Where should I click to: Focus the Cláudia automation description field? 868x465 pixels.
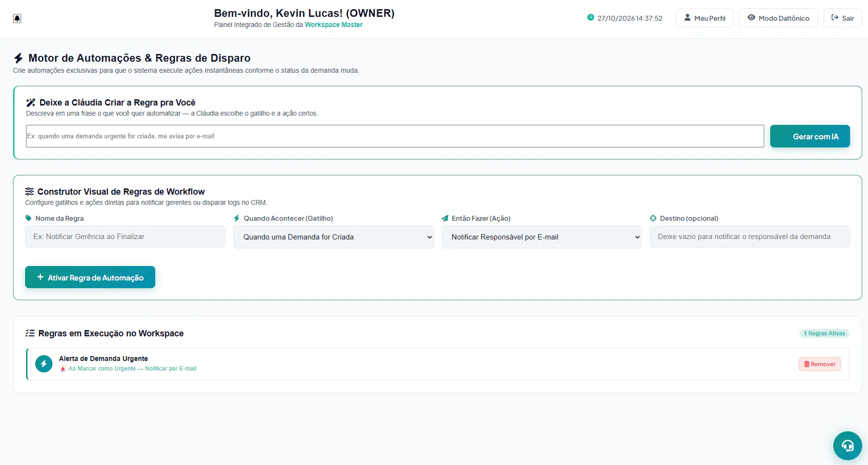395,136
